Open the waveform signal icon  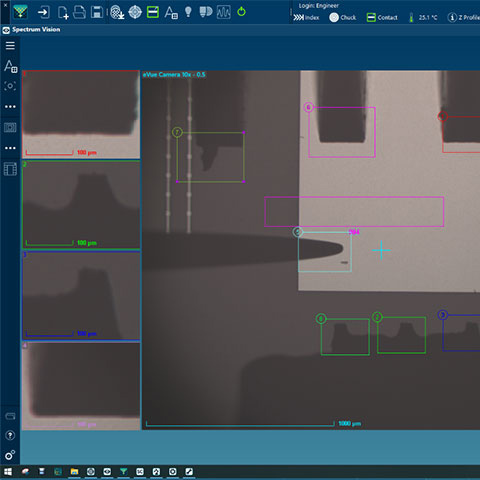(x=223, y=12)
